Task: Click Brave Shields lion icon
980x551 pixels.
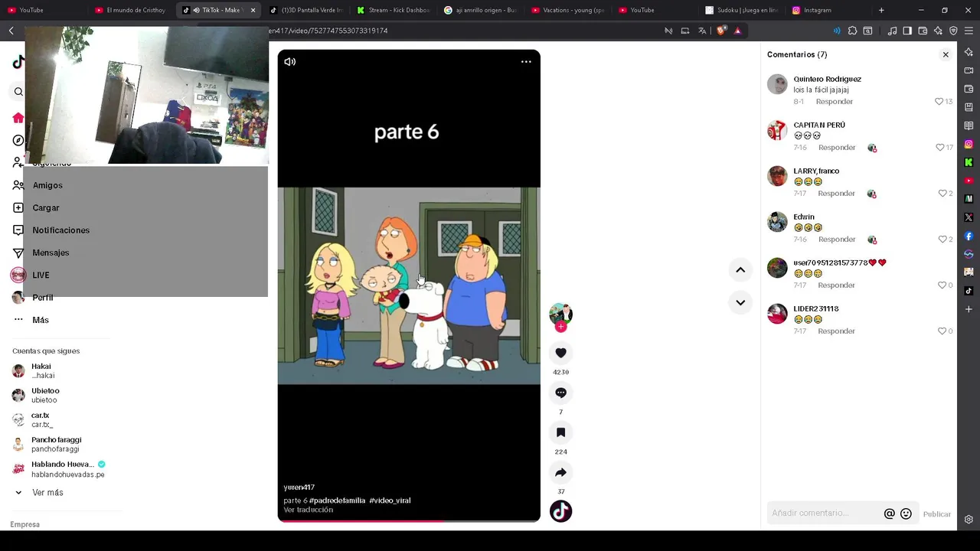Action: tap(721, 31)
